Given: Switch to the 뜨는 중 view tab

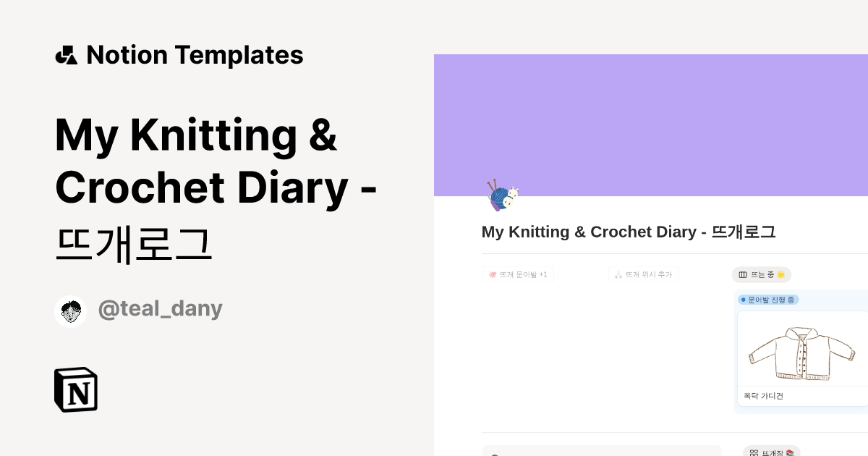Looking at the screenshot, I should [762, 274].
